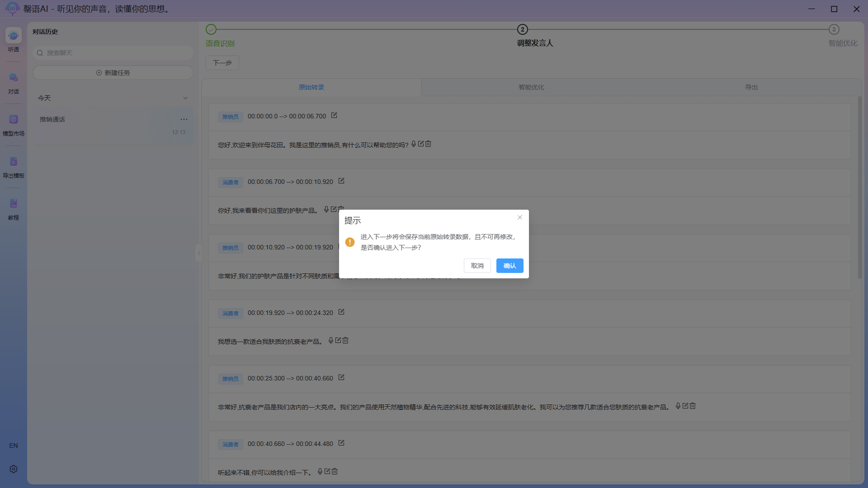
Task: Click 消费者 tag at 00:00:19.920
Action: 231,314
